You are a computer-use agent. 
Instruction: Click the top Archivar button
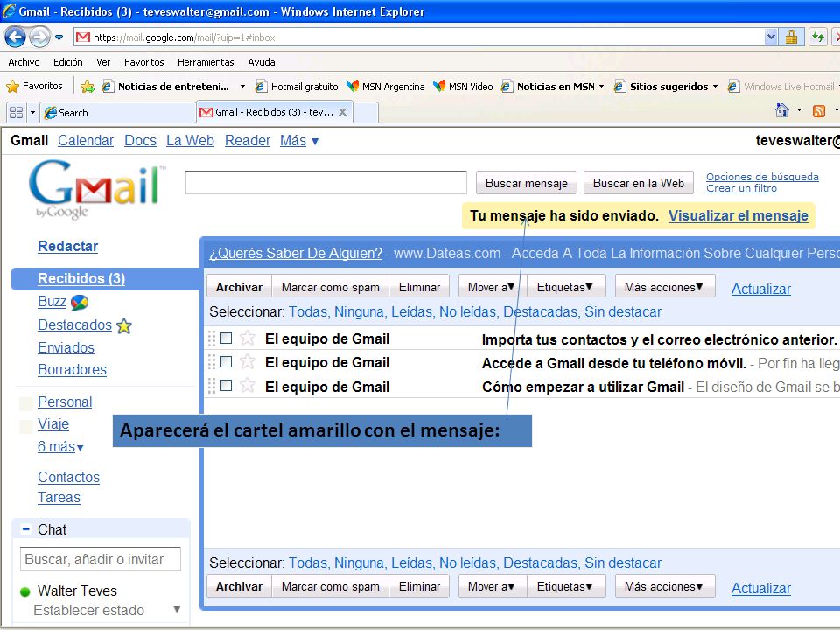(x=239, y=287)
